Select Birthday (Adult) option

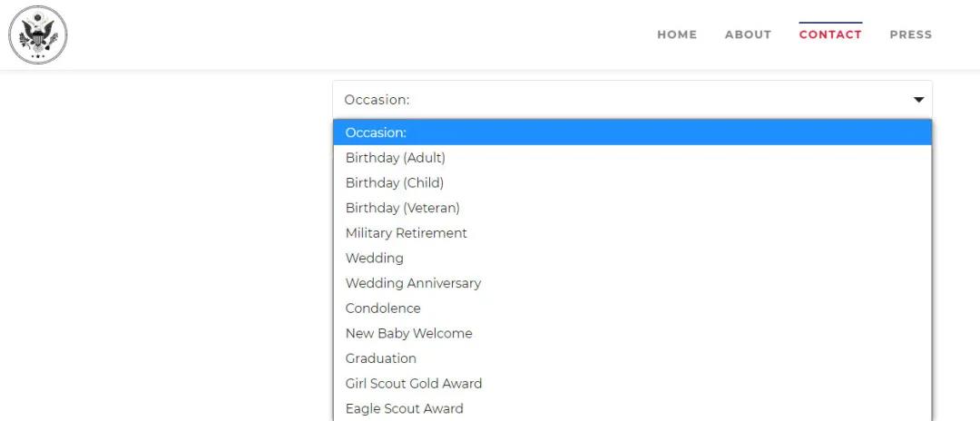(x=396, y=158)
